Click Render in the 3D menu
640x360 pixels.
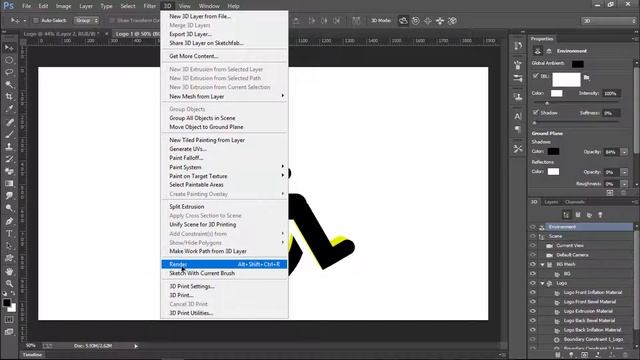(x=224, y=264)
